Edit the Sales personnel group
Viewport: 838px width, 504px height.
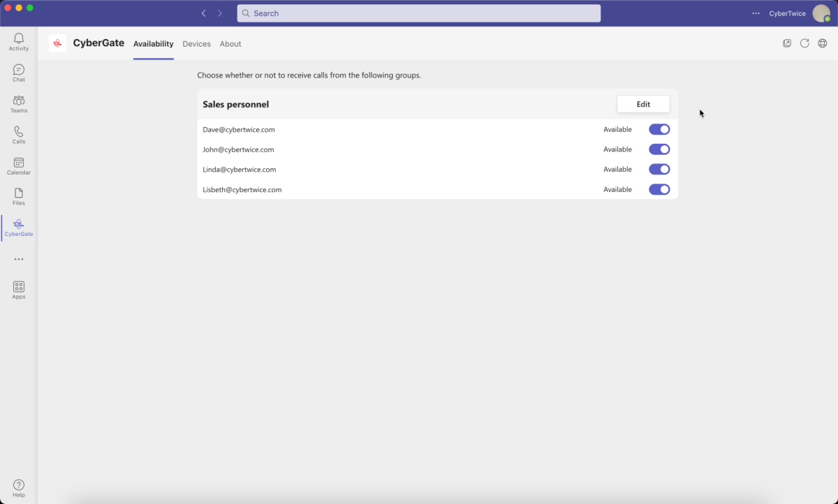[643, 104]
